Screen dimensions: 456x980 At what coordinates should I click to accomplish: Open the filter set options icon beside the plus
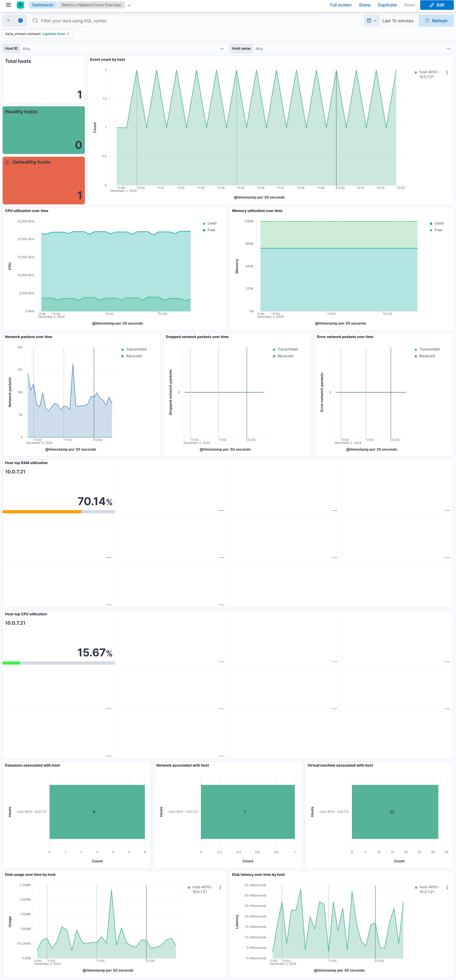tap(8, 21)
